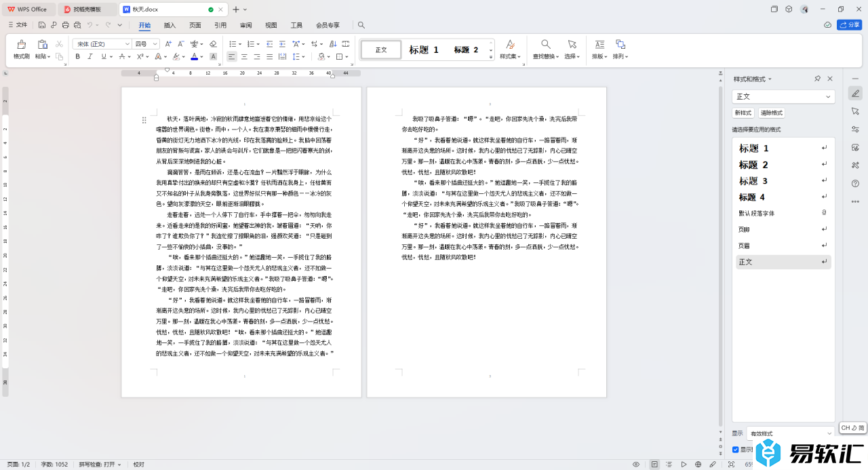Click the Print Preview icon
The width and height of the screenshot is (868, 470).
coord(77,25)
